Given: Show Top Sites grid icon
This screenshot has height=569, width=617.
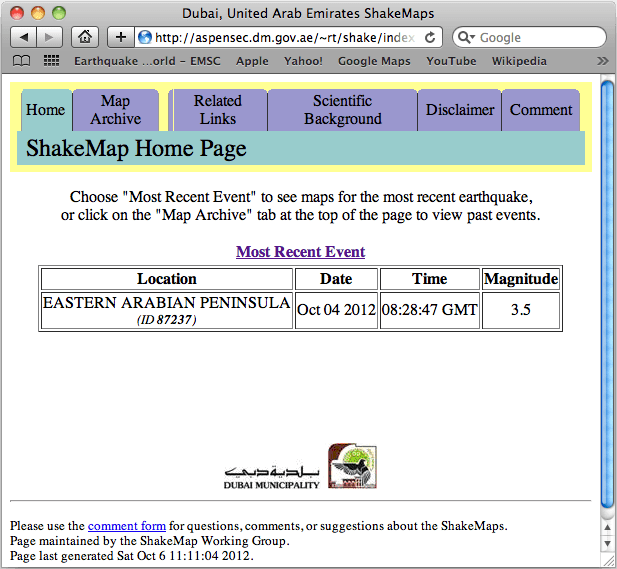Looking at the screenshot, I should pyautogui.click(x=51, y=61).
